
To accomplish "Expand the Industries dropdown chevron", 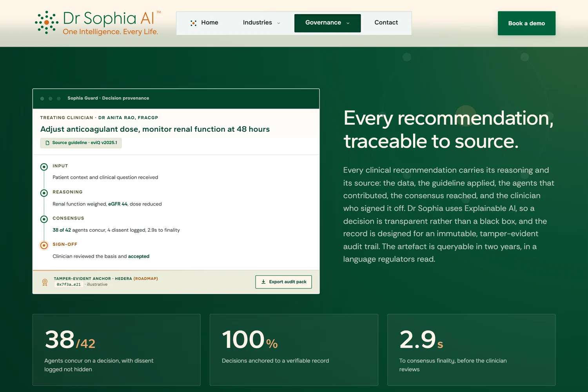I will 279,23.
